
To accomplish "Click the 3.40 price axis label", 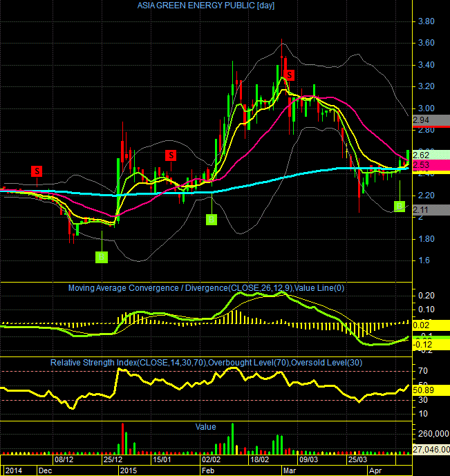I will (x=426, y=65).
